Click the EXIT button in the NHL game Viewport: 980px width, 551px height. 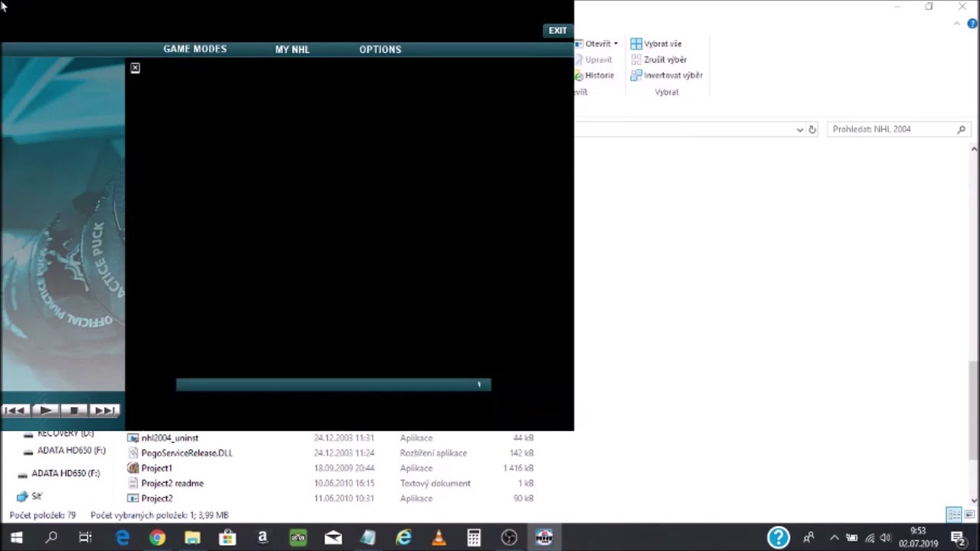click(x=557, y=31)
